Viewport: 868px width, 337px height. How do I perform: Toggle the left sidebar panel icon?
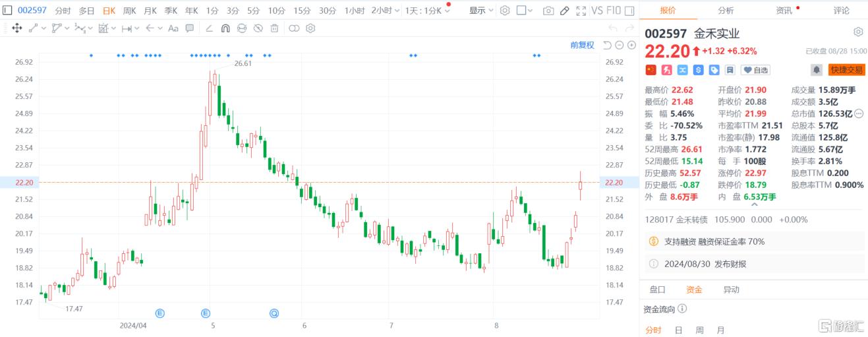pyautogui.click(x=8, y=11)
